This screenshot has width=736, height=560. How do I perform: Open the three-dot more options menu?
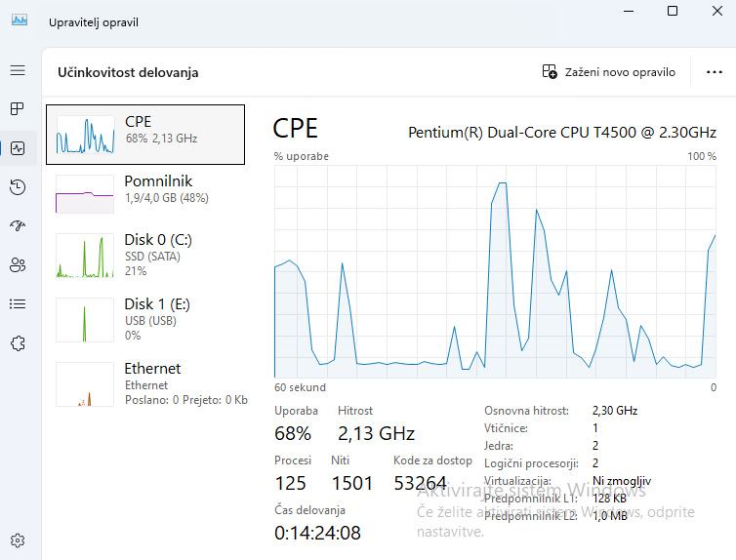pyautogui.click(x=714, y=72)
